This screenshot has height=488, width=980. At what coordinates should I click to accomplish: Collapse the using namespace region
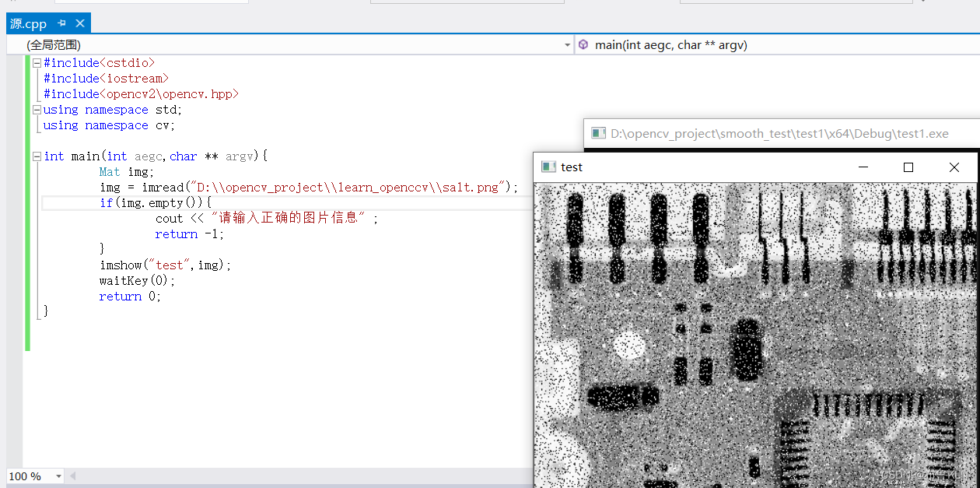coord(37,109)
